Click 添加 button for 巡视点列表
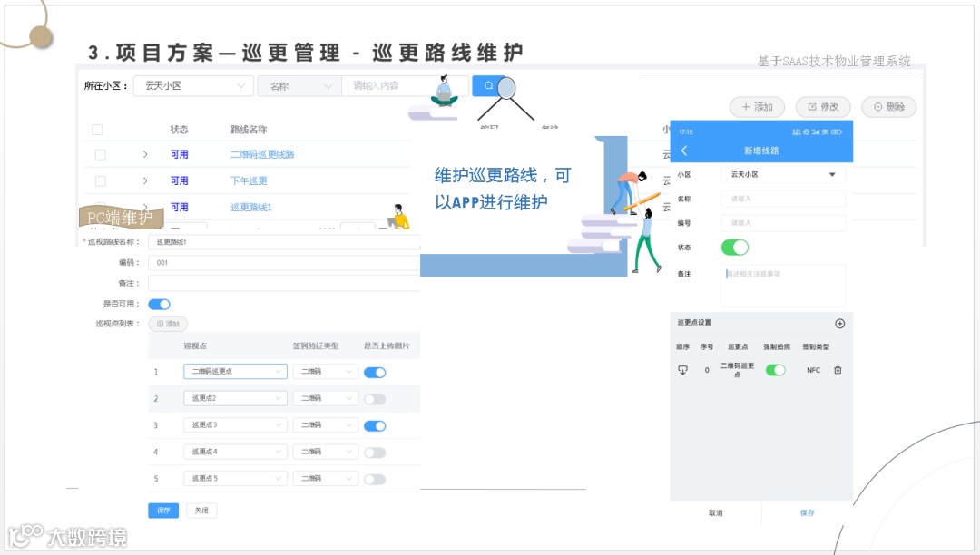The image size is (980, 555). [x=168, y=324]
